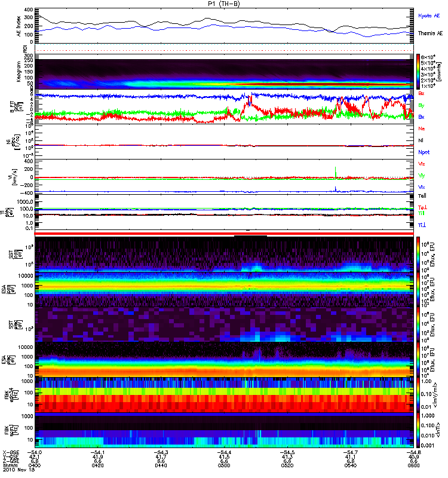Select the green "Ti∥" legend label
448x478 pixels.
[x=422, y=213]
